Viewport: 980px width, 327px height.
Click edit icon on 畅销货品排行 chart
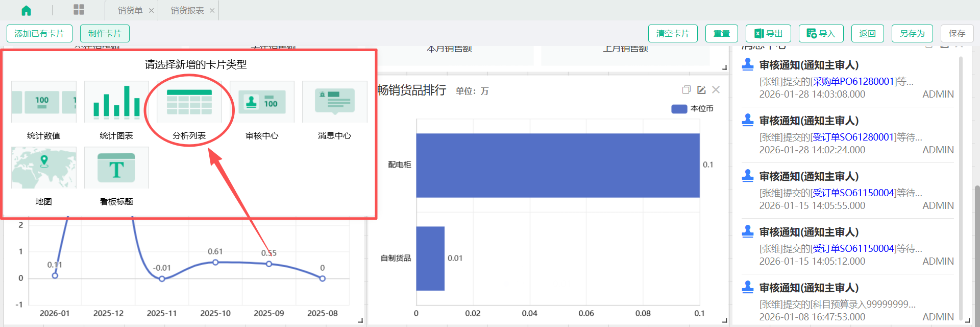(701, 90)
